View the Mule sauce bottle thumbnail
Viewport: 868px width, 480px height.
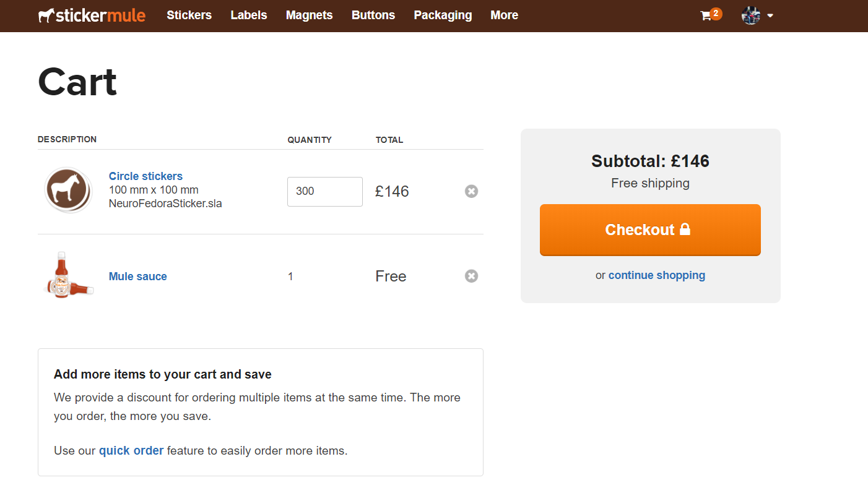pyautogui.click(x=69, y=275)
